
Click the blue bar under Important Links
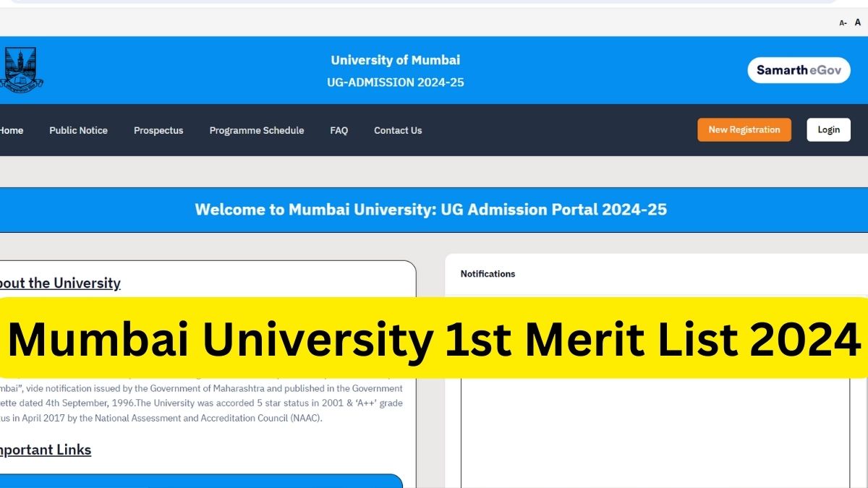point(201,481)
